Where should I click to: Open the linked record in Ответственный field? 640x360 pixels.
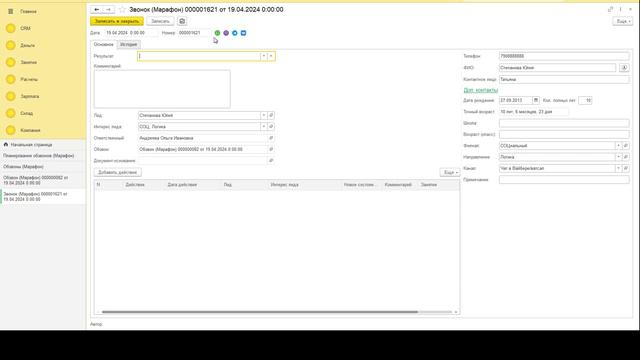[x=271, y=138]
